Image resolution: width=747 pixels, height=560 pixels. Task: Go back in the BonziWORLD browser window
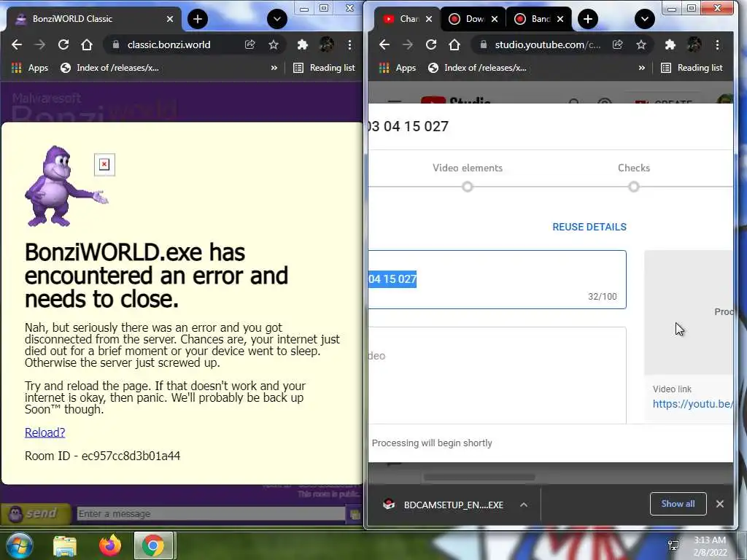(x=17, y=44)
